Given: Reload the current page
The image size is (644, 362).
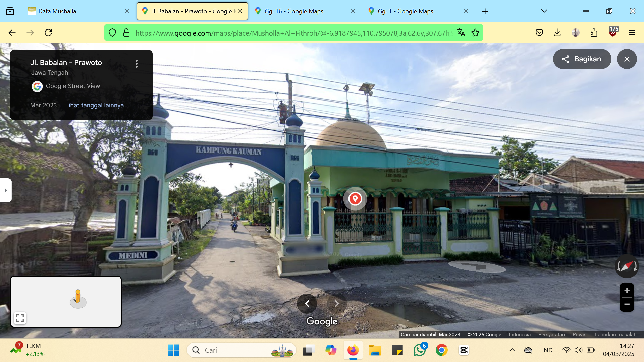Looking at the screenshot, I should coord(48,33).
